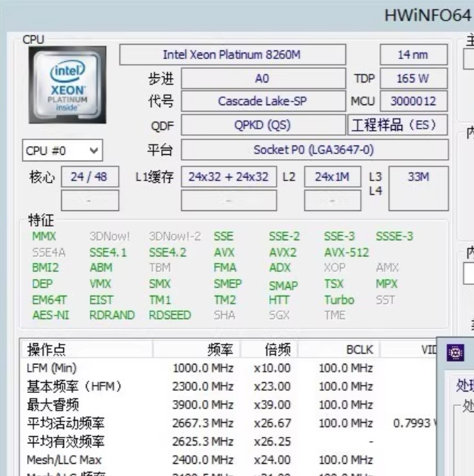Viewport: 474px width, 476px height.
Task: Select the Mesh/LLC Max row
Action: [x=228, y=460]
